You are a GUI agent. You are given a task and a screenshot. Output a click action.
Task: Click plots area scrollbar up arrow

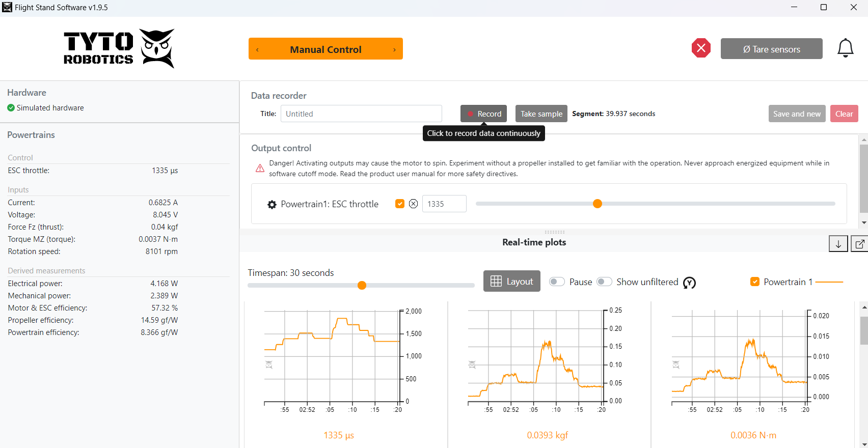click(864, 307)
